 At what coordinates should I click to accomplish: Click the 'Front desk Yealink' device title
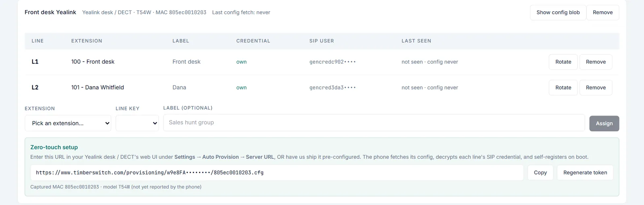click(x=50, y=12)
